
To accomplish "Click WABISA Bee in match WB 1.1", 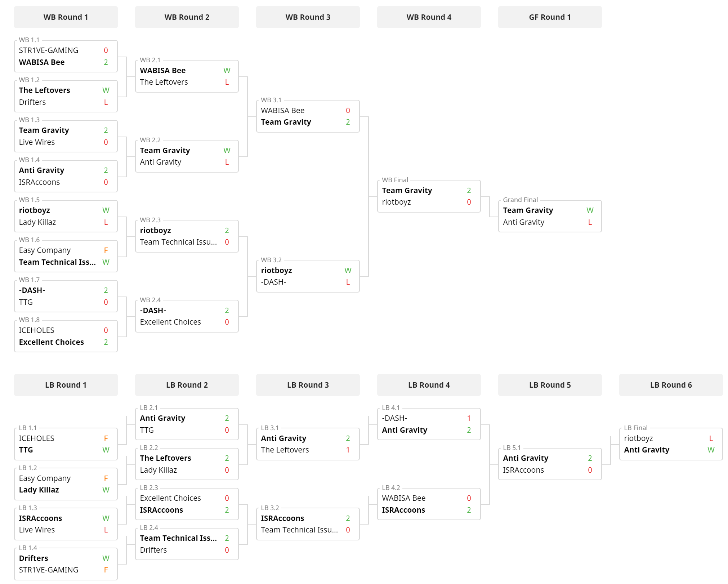I will [x=42, y=62].
